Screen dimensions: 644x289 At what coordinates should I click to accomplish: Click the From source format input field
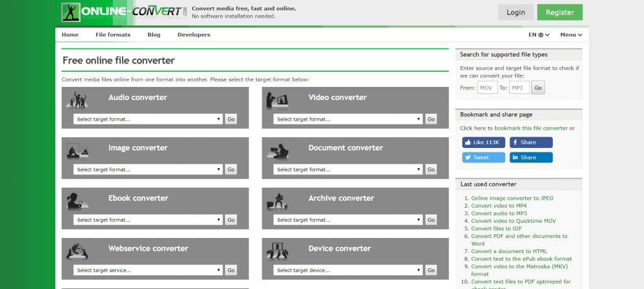(x=487, y=88)
